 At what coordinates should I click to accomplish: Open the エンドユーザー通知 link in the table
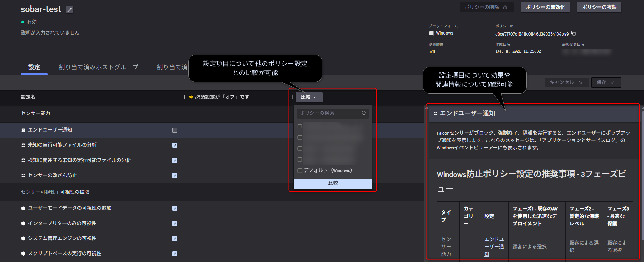click(494, 247)
